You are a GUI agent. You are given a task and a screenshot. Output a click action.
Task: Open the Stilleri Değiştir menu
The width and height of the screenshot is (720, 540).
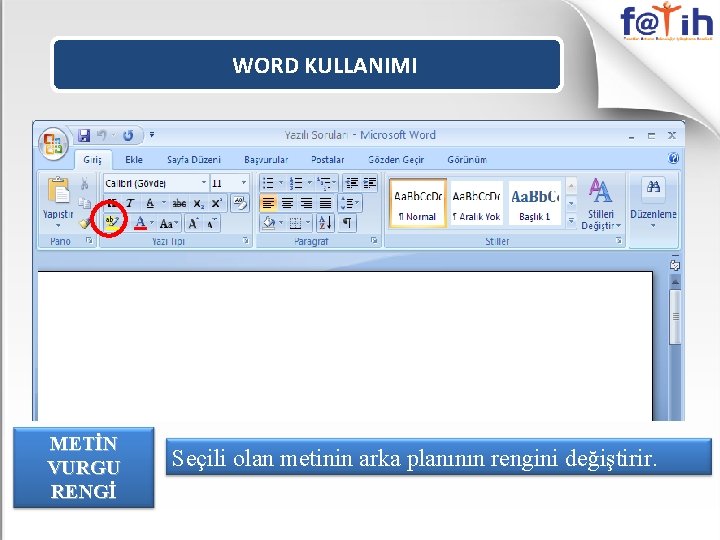coord(601,204)
